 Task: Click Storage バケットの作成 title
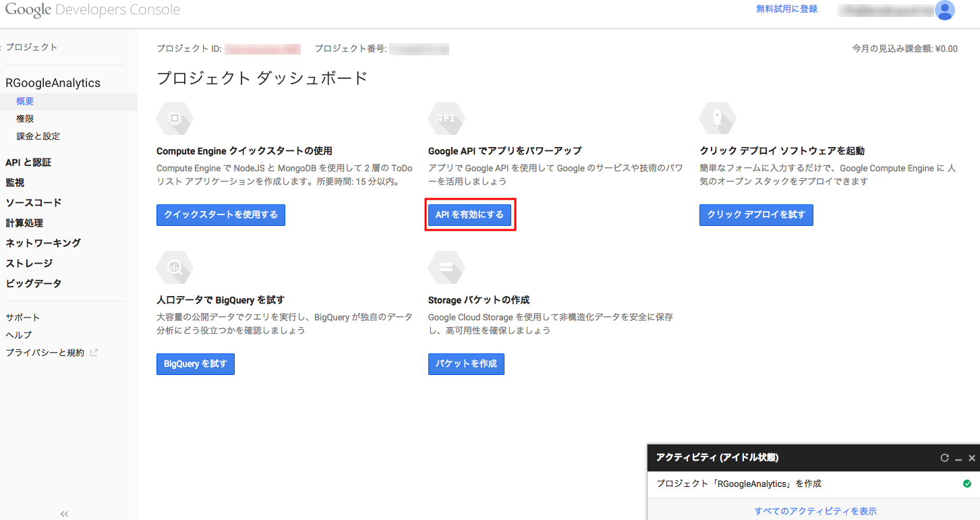tap(479, 299)
